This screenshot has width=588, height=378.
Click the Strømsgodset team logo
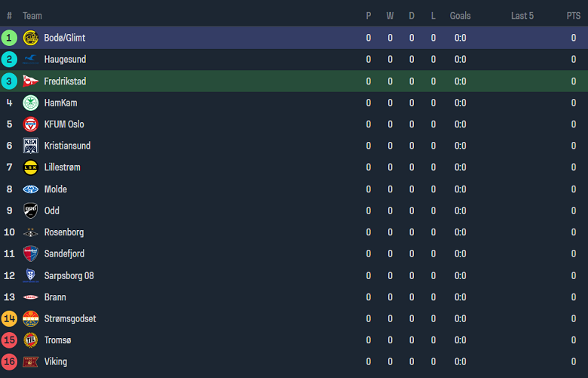(x=31, y=318)
